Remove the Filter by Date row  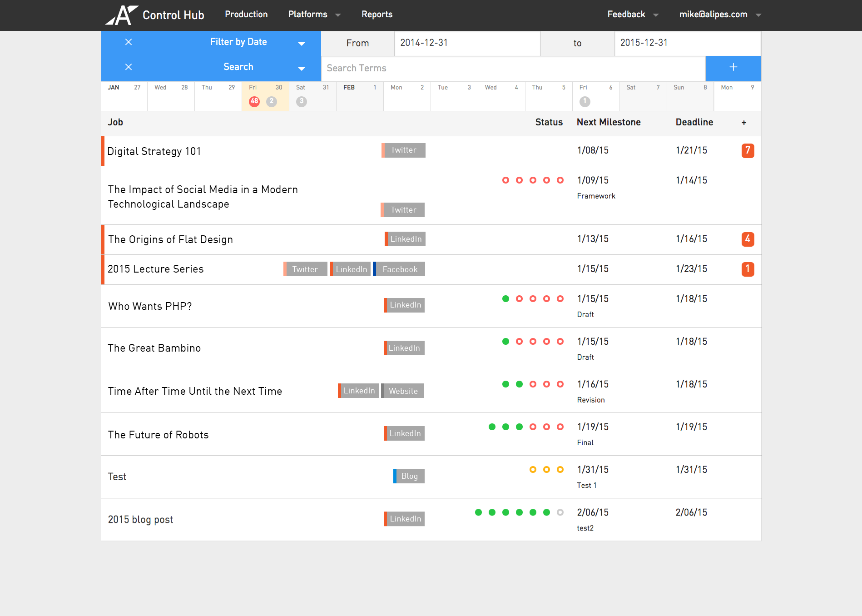(129, 42)
